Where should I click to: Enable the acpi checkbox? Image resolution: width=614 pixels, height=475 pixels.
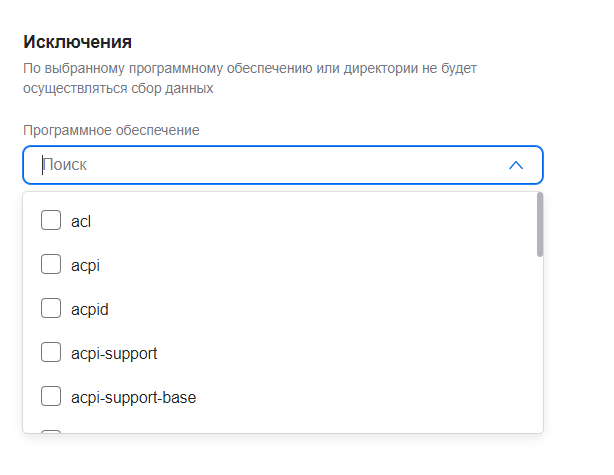point(51,265)
